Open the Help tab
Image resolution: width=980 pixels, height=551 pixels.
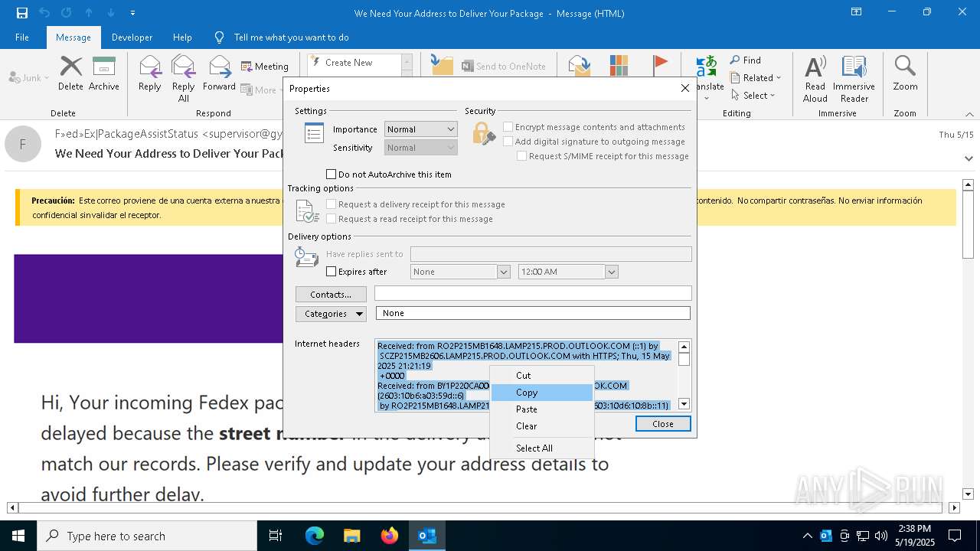coord(182,37)
